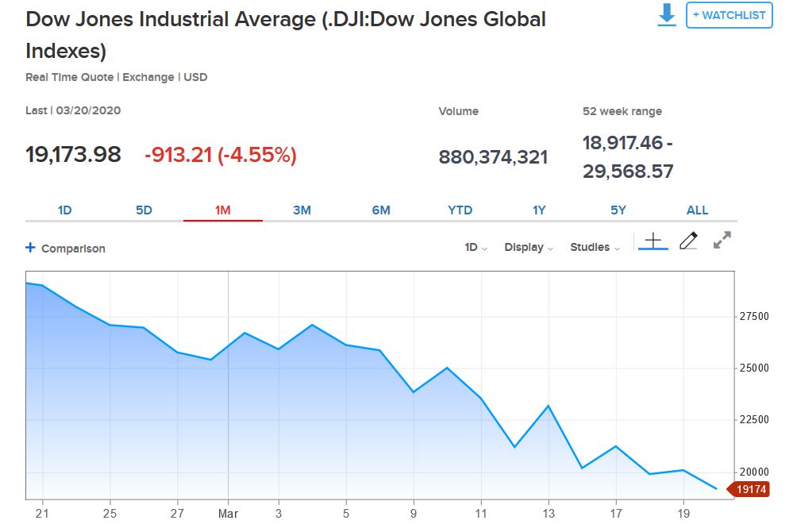Switch to the 3M range tab
The image size is (797, 532).
coord(302,210)
